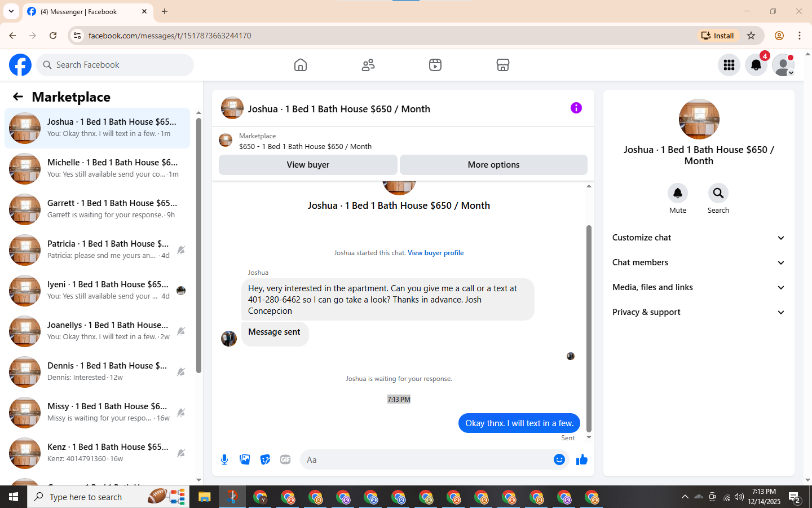Open the account profile avatar menu

click(783, 65)
